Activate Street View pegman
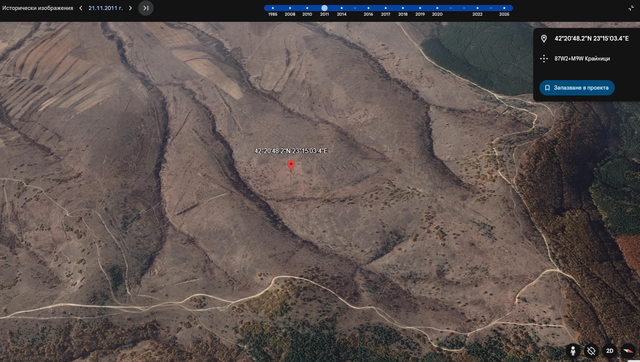 tap(573, 351)
